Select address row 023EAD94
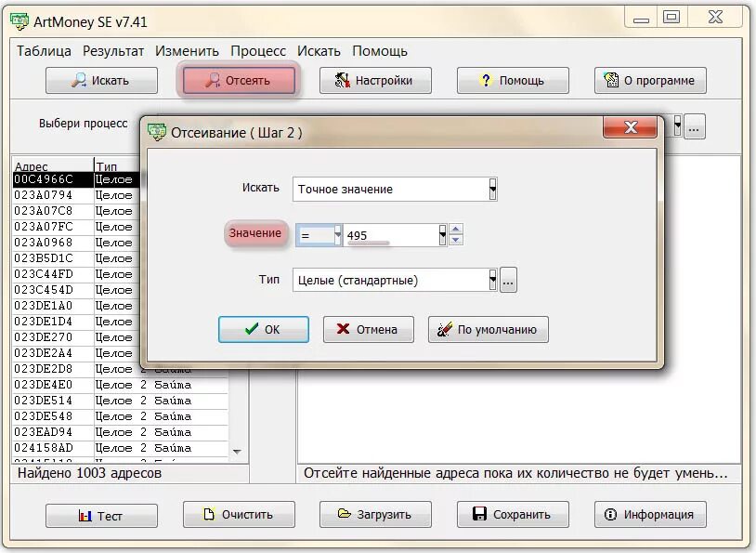Viewport: 756px width, 553px height. click(120, 432)
